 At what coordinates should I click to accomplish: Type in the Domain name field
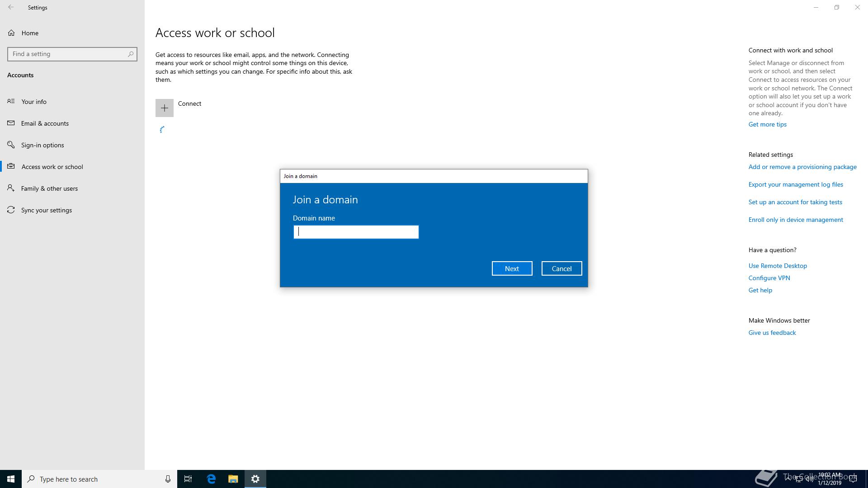point(356,232)
